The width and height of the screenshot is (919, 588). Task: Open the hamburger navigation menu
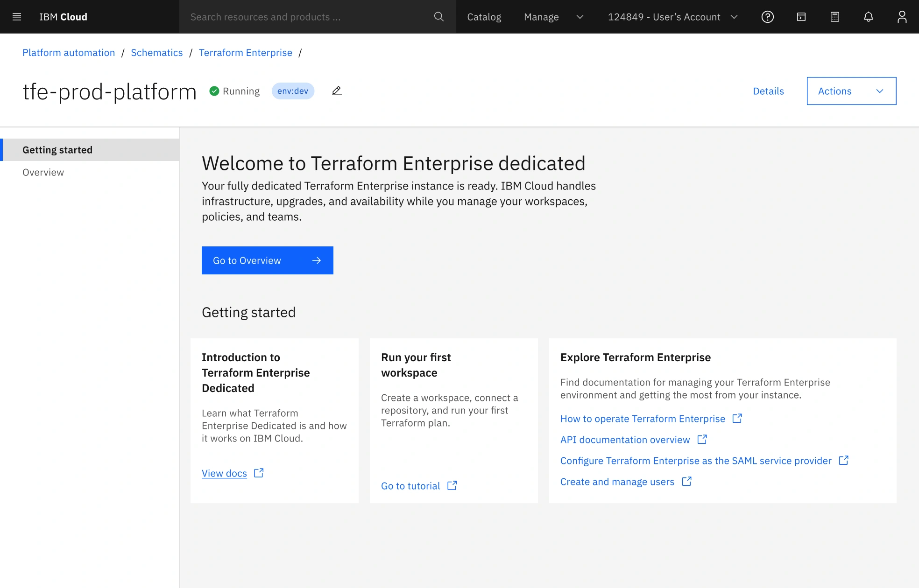(x=17, y=17)
